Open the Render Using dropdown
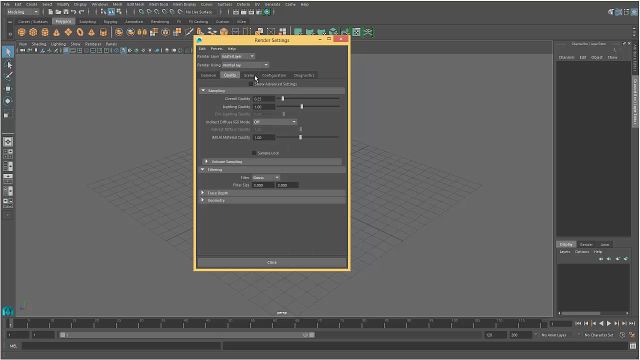 [x=245, y=65]
